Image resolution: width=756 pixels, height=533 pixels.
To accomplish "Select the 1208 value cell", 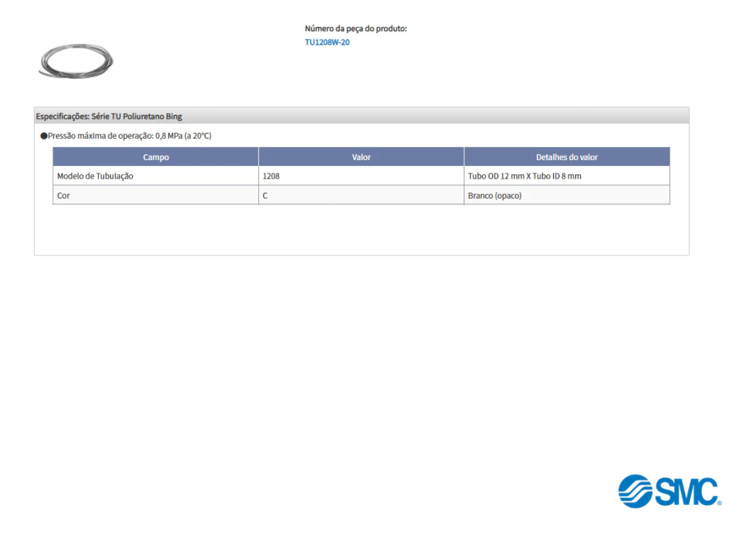I will [271, 176].
